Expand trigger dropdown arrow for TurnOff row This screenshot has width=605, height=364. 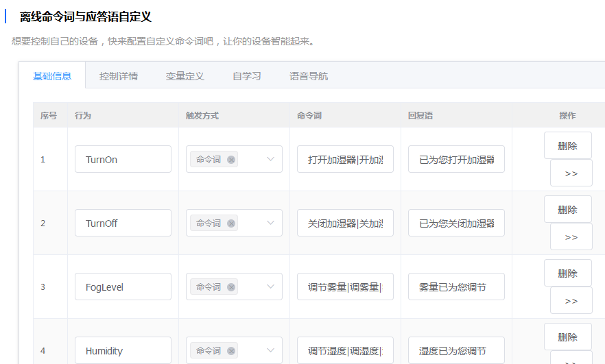click(x=270, y=223)
